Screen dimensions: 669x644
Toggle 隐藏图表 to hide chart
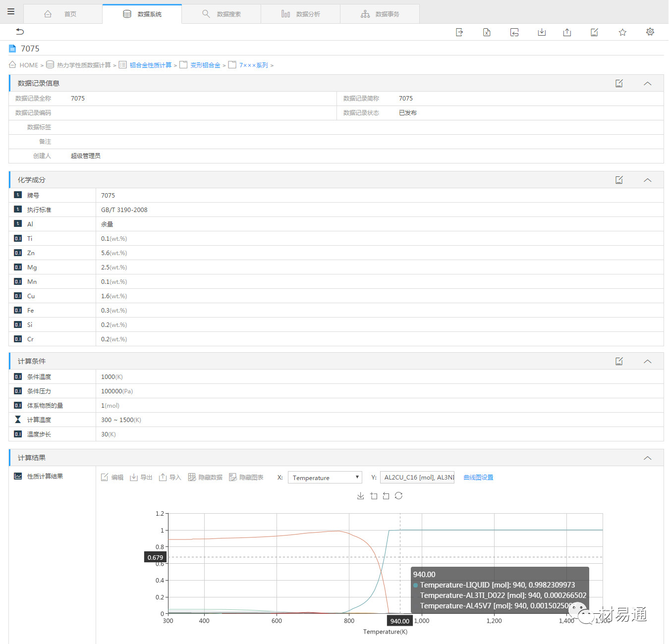pyautogui.click(x=246, y=478)
